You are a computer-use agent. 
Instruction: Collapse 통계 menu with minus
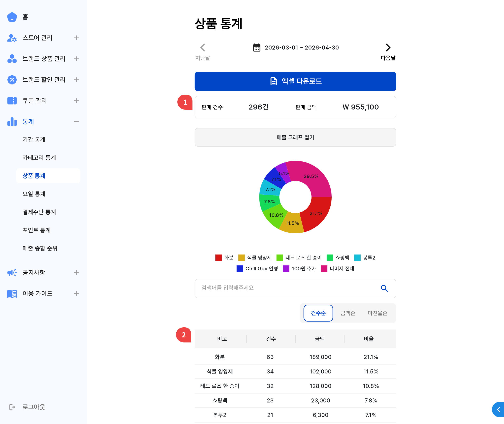(76, 122)
